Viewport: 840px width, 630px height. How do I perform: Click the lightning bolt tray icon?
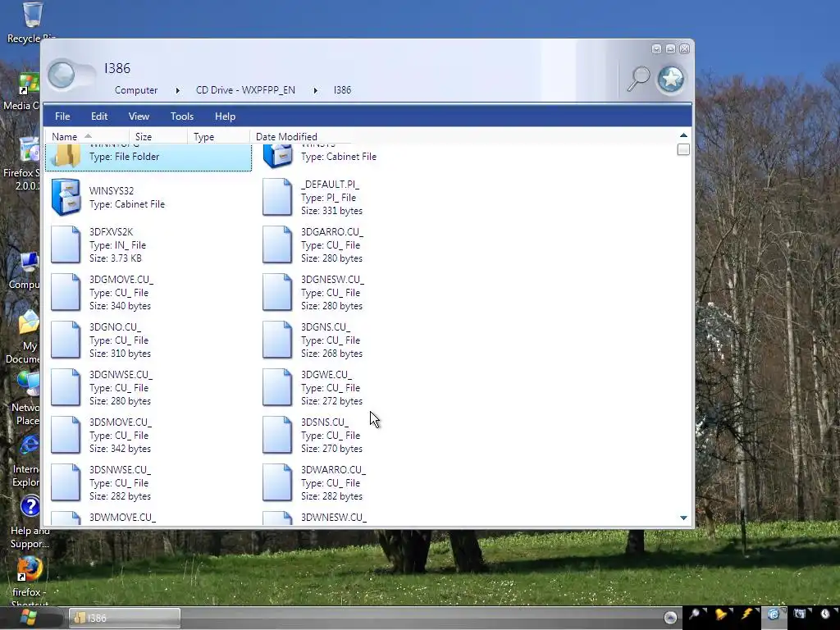click(x=747, y=614)
